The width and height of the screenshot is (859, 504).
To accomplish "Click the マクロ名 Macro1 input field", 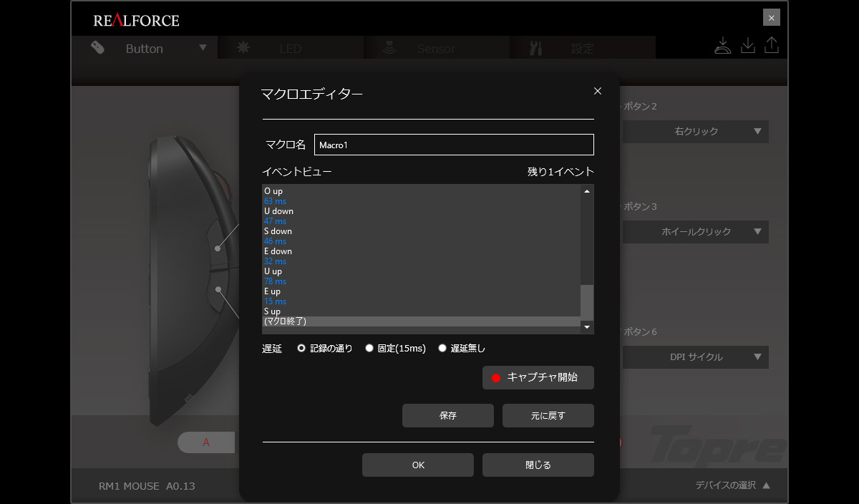I will (455, 145).
